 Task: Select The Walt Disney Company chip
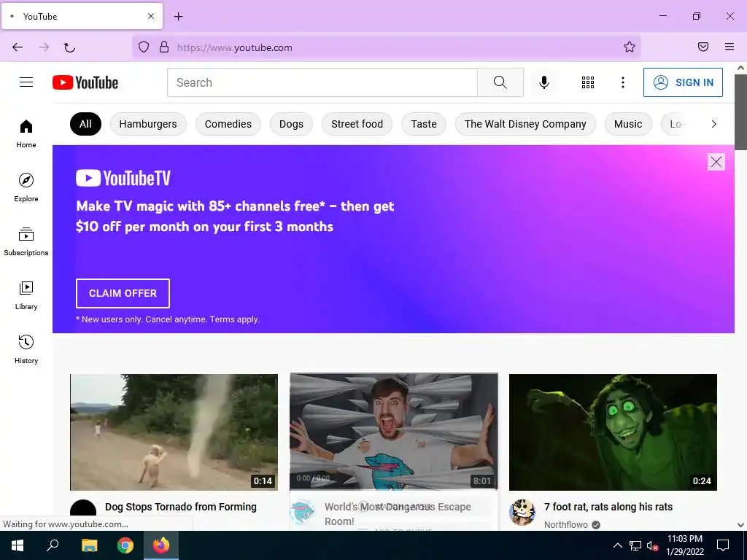point(525,124)
